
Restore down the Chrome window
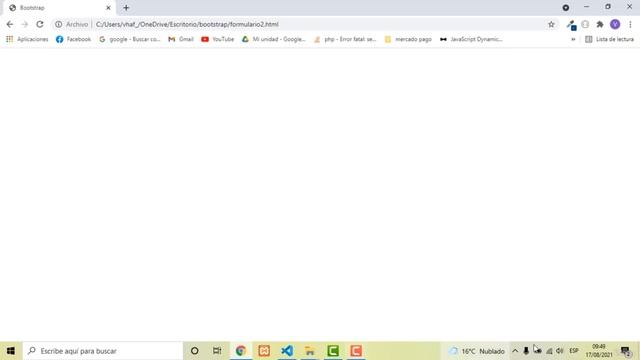click(x=608, y=7)
